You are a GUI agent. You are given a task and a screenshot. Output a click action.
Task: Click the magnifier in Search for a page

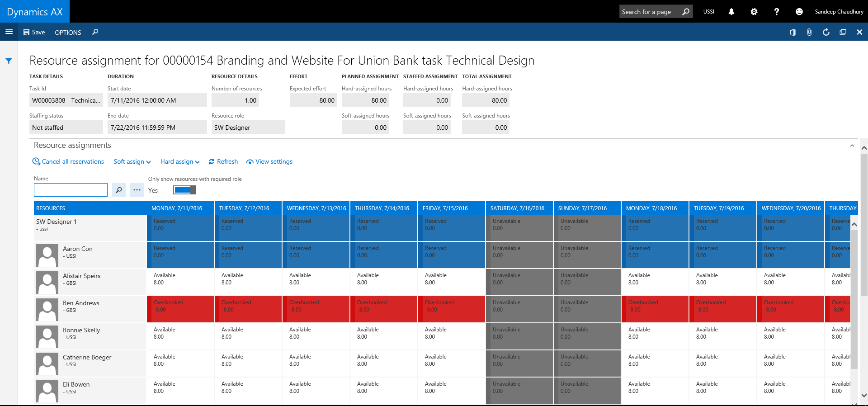[686, 12]
